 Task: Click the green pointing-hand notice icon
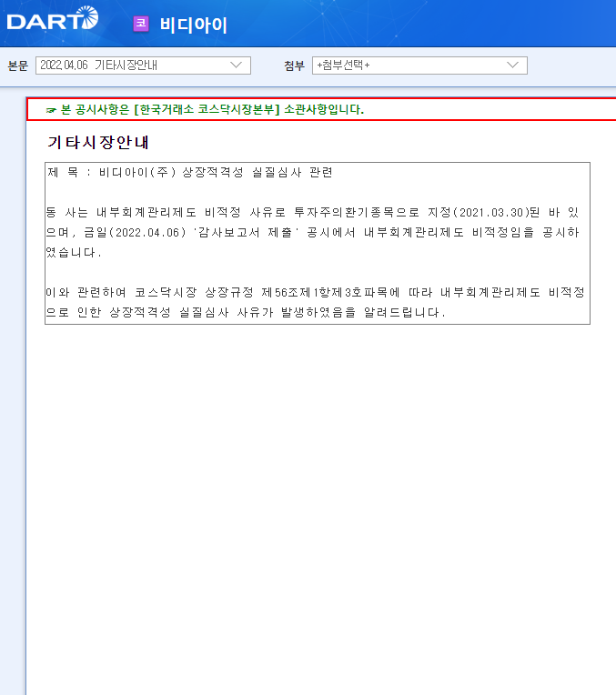pyautogui.click(x=51, y=110)
